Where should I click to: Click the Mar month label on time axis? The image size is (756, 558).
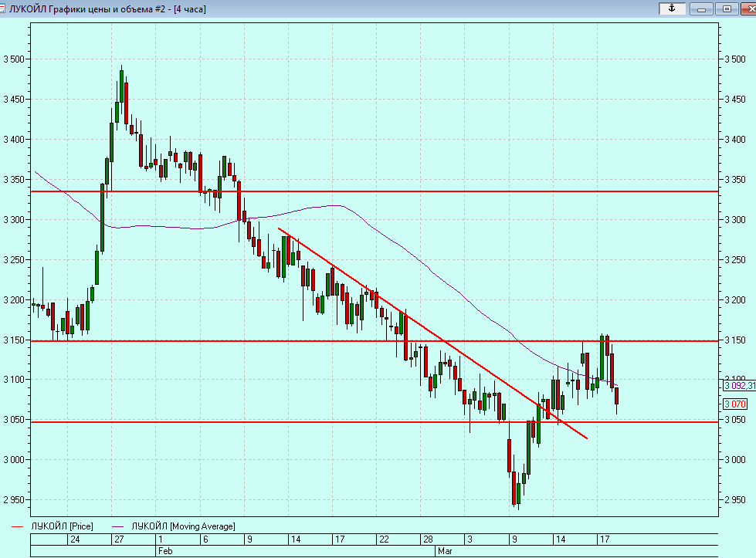pyautogui.click(x=445, y=551)
